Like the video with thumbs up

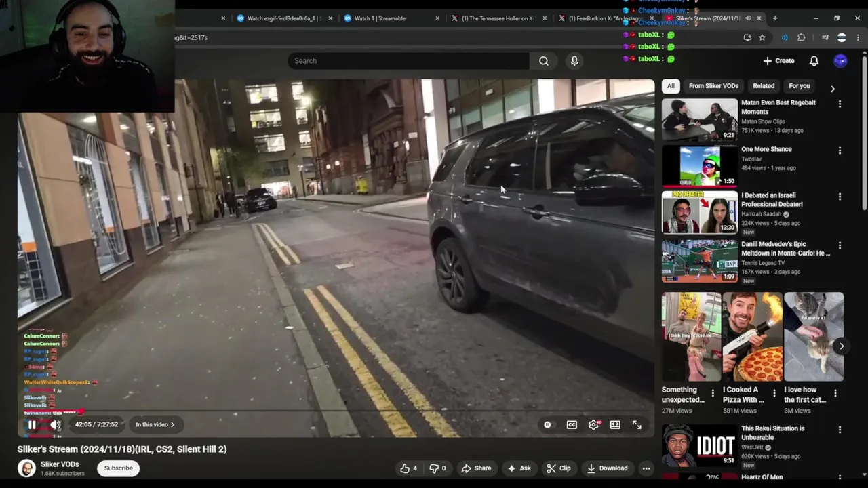(x=409, y=468)
